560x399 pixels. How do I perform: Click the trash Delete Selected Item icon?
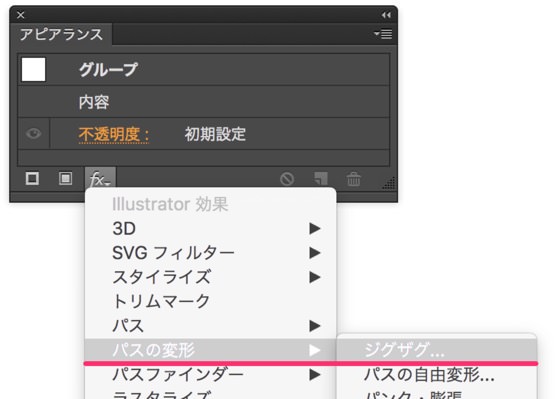(x=354, y=179)
